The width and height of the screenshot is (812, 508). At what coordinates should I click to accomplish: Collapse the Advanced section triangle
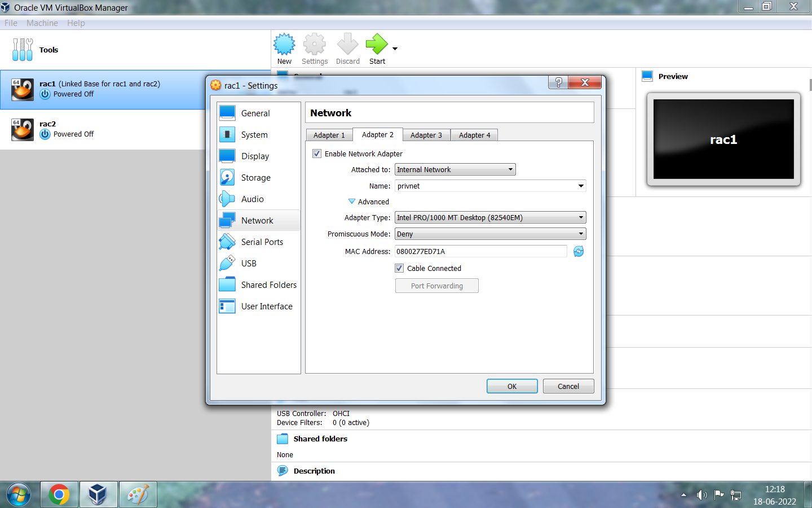[x=352, y=202]
